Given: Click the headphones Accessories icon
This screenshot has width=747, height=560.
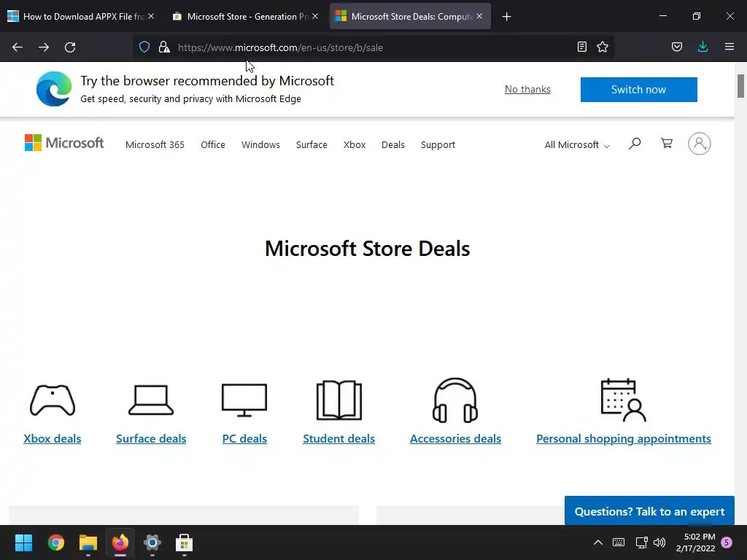Looking at the screenshot, I should coord(455,400).
